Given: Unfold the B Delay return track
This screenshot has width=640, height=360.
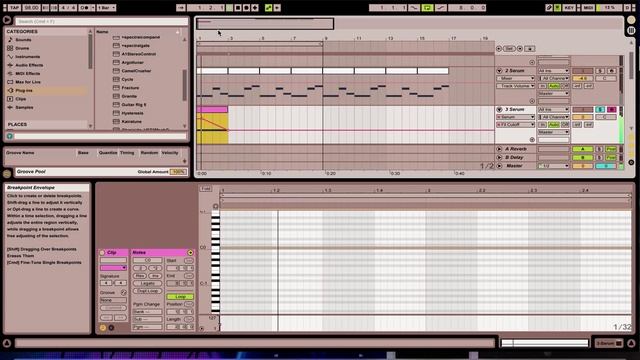Looking at the screenshot, I should click(x=499, y=158).
